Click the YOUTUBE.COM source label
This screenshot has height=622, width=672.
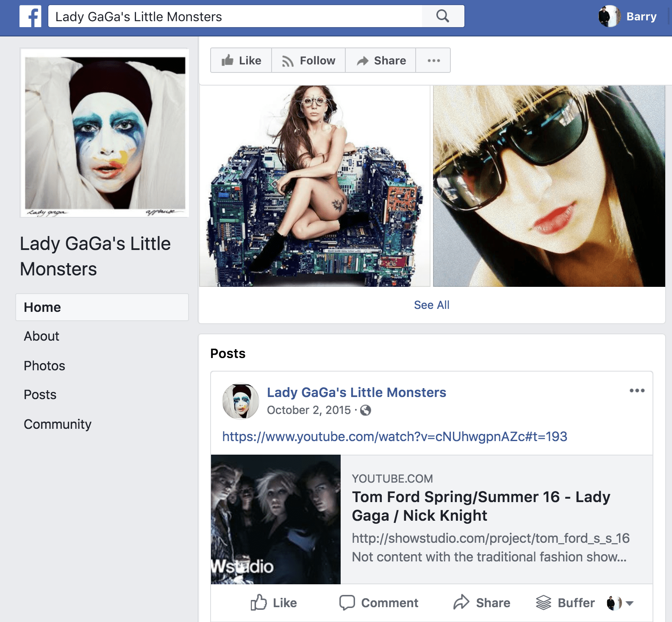coord(392,479)
